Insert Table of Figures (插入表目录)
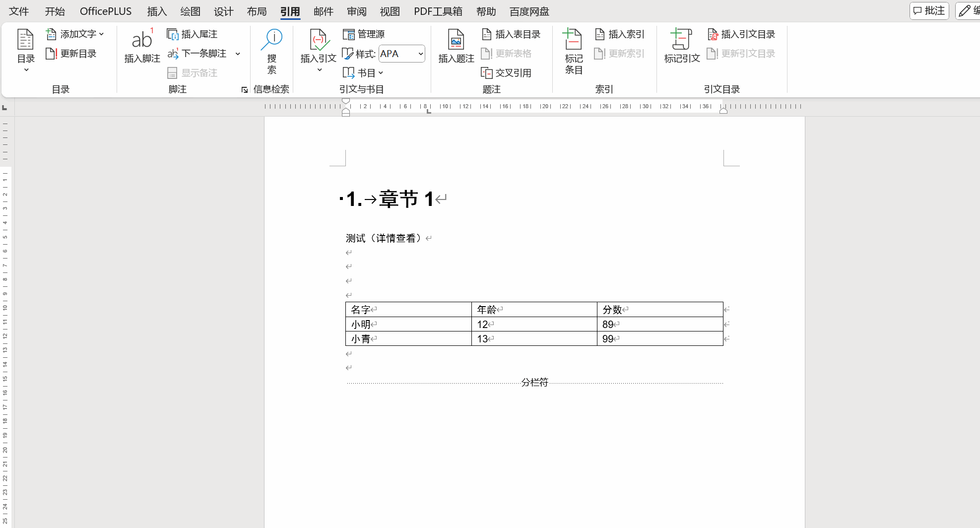The width and height of the screenshot is (980, 528). click(511, 34)
